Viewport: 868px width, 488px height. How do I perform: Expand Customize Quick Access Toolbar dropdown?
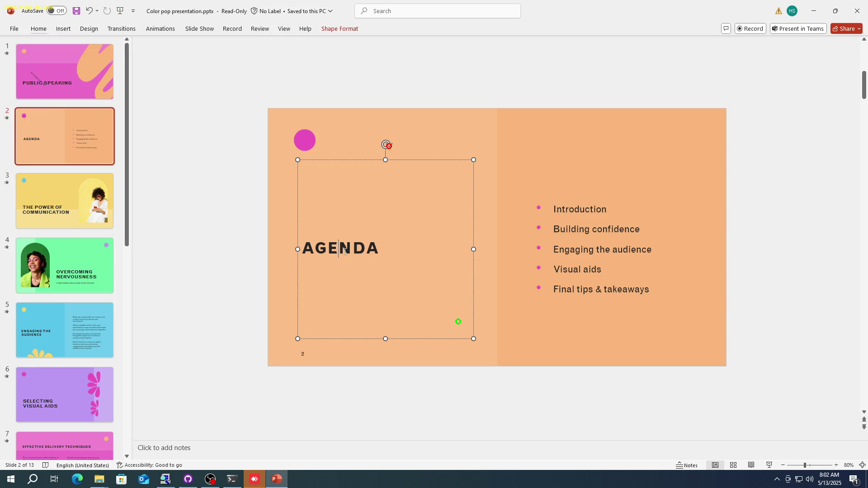(133, 11)
